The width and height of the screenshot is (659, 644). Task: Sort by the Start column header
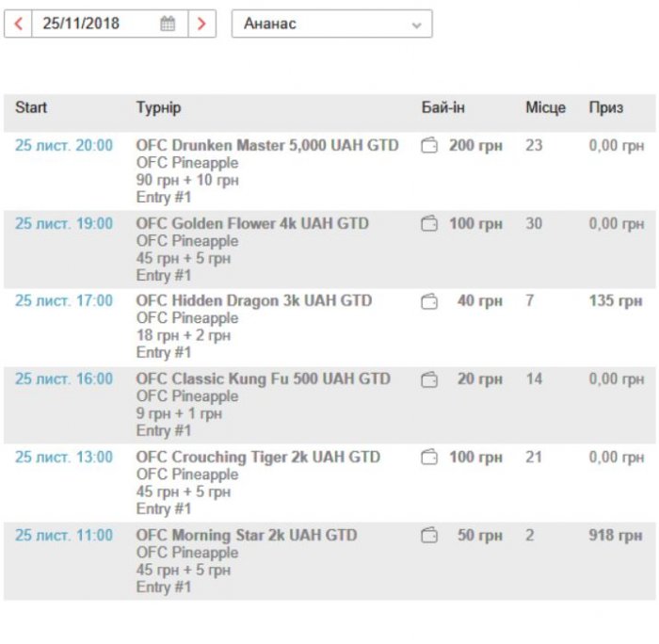tap(31, 107)
